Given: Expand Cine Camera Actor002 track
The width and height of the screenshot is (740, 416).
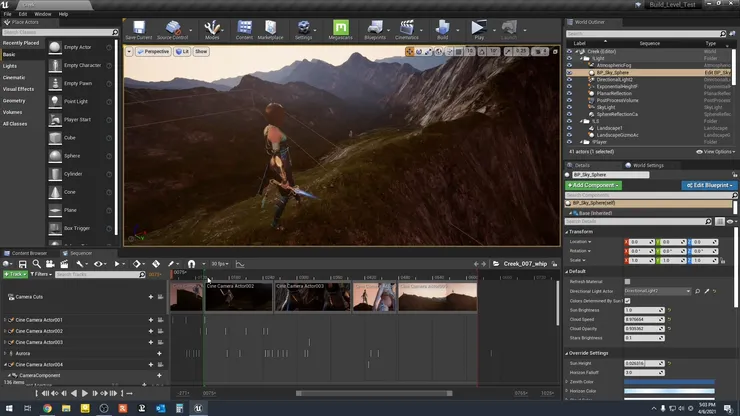Looking at the screenshot, I should (x=5, y=331).
